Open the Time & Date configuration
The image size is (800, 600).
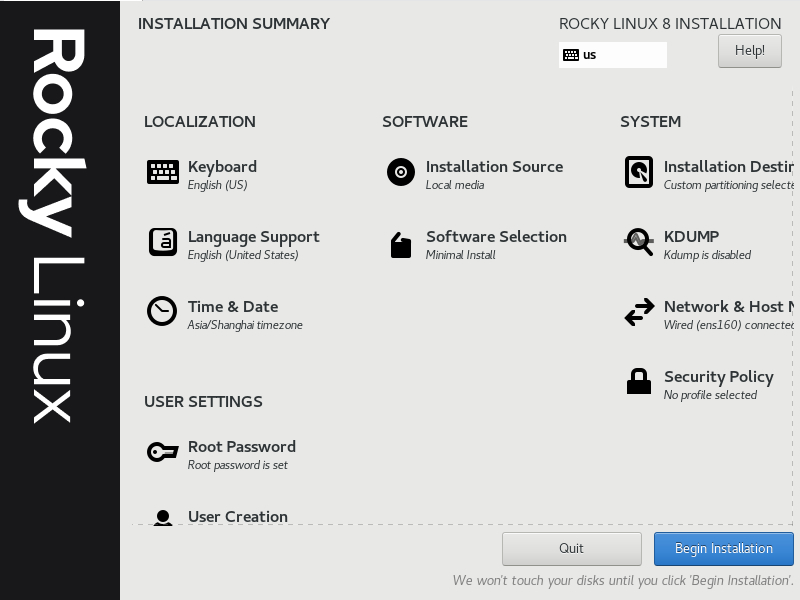click(x=233, y=307)
